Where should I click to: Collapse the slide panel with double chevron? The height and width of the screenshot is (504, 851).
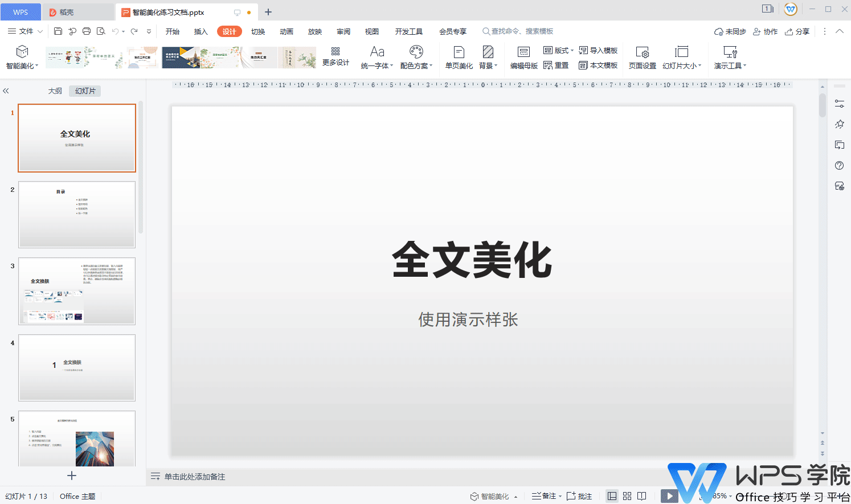tap(6, 91)
